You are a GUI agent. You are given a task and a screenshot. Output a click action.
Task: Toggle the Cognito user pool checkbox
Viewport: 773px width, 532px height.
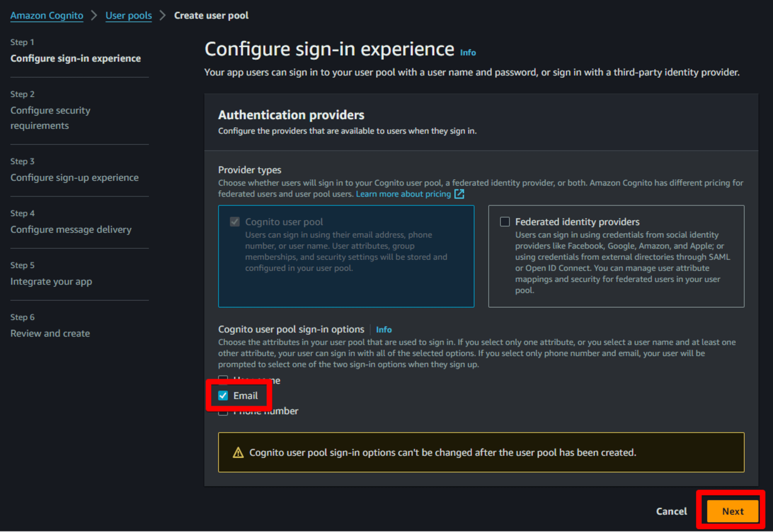(235, 222)
